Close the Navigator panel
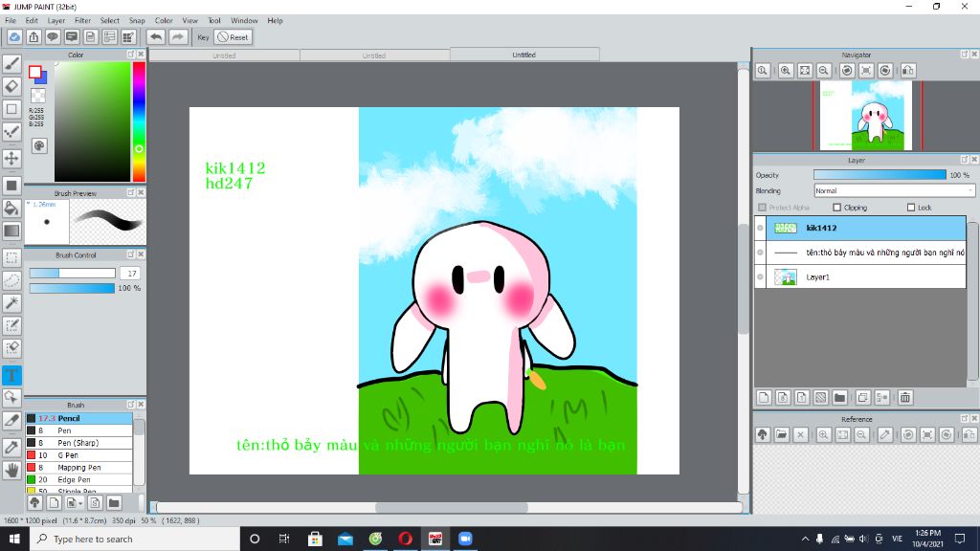Image resolution: width=980 pixels, height=551 pixels. tap(974, 55)
